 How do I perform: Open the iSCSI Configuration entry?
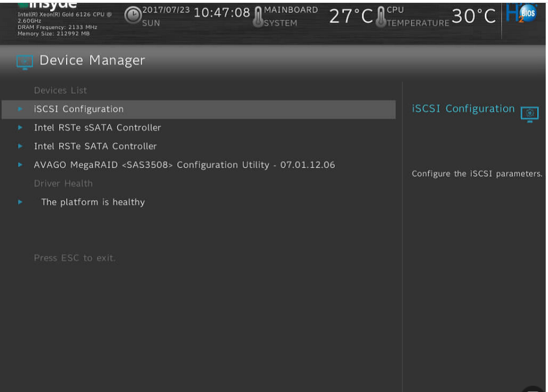[x=79, y=109]
